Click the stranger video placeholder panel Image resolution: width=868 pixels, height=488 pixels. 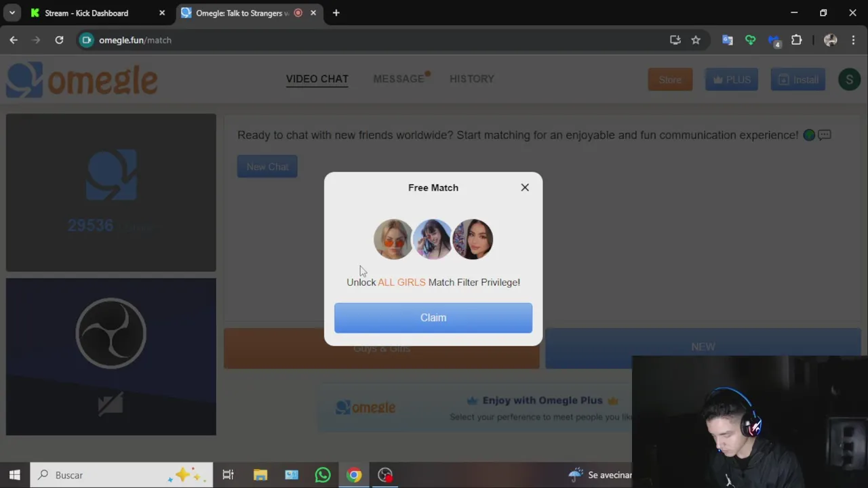click(111, 192)
